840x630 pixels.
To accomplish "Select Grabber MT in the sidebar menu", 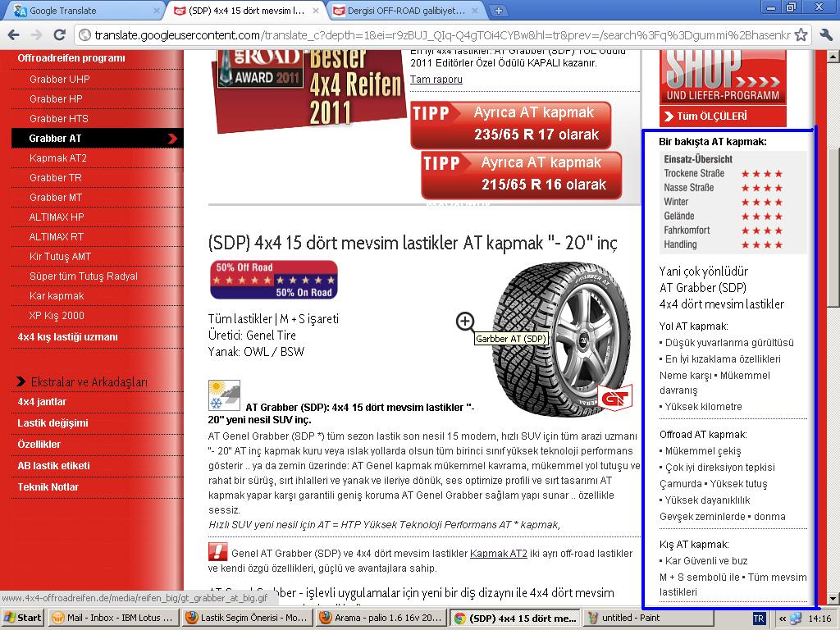I will tap(56, 198).
